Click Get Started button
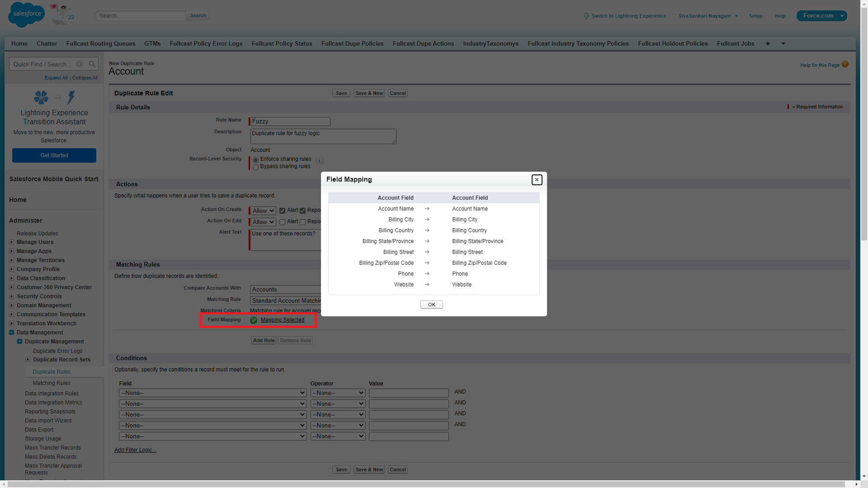 [x=54, y=155]
